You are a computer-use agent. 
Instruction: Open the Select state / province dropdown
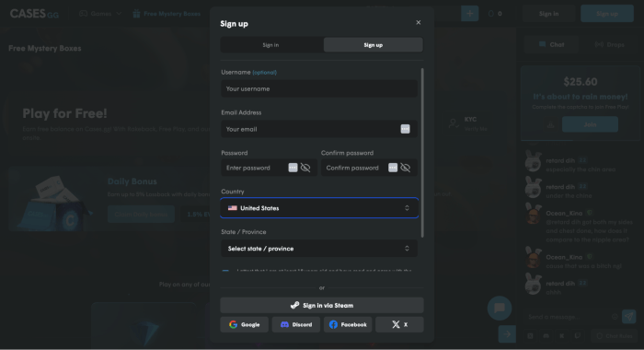pos(319,249)
